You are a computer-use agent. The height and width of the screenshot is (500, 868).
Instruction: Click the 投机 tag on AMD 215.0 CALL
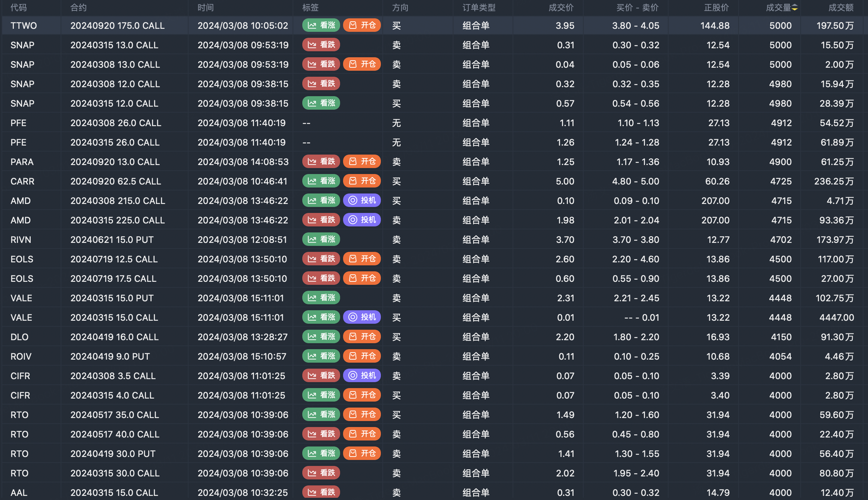point(362,200)
